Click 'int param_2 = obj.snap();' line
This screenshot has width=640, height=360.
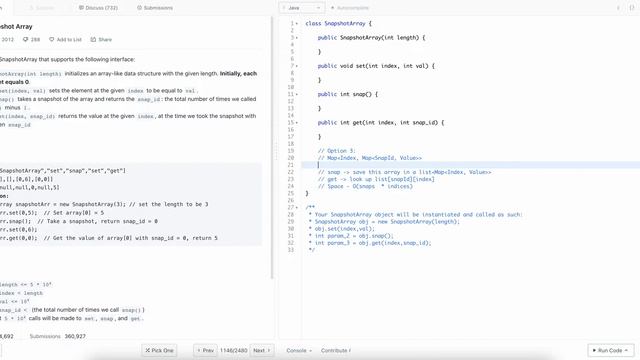pyautogui.click(x=351, y=236)
